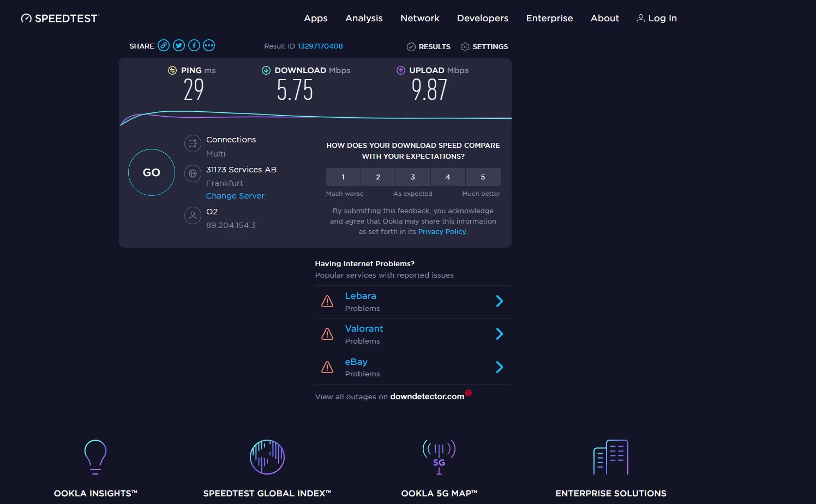Expand the Lebara problems entry chevron

(499, 302)
